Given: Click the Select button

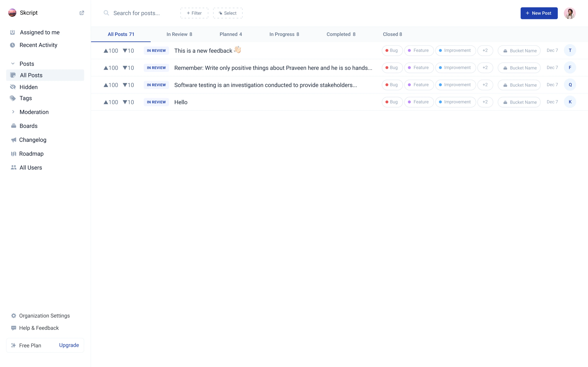Looking at the screenshot, I should pos(228,13).
